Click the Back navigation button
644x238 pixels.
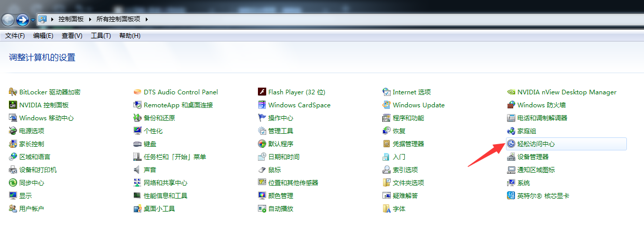pyautogui.click(x=8, y=20)
